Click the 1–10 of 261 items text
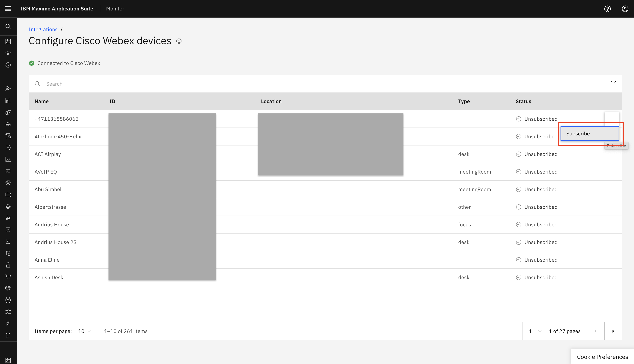 (x=126, y=331)
